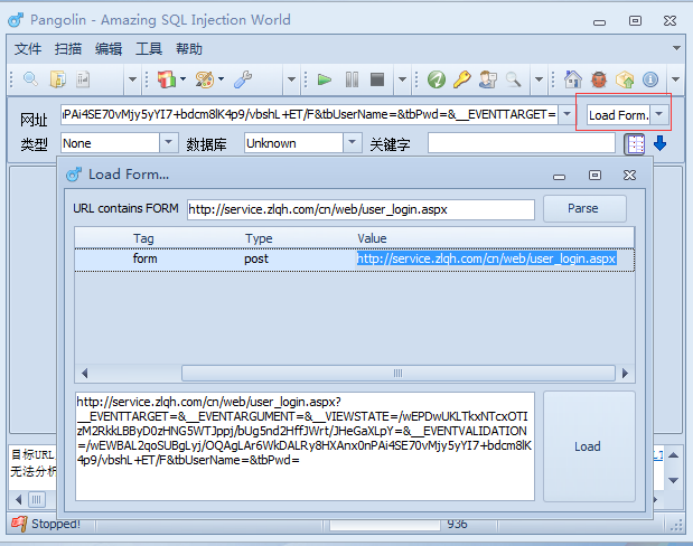Click the grayed report page icon
This screenshot has height=546, width=693.
coord(83,80)
